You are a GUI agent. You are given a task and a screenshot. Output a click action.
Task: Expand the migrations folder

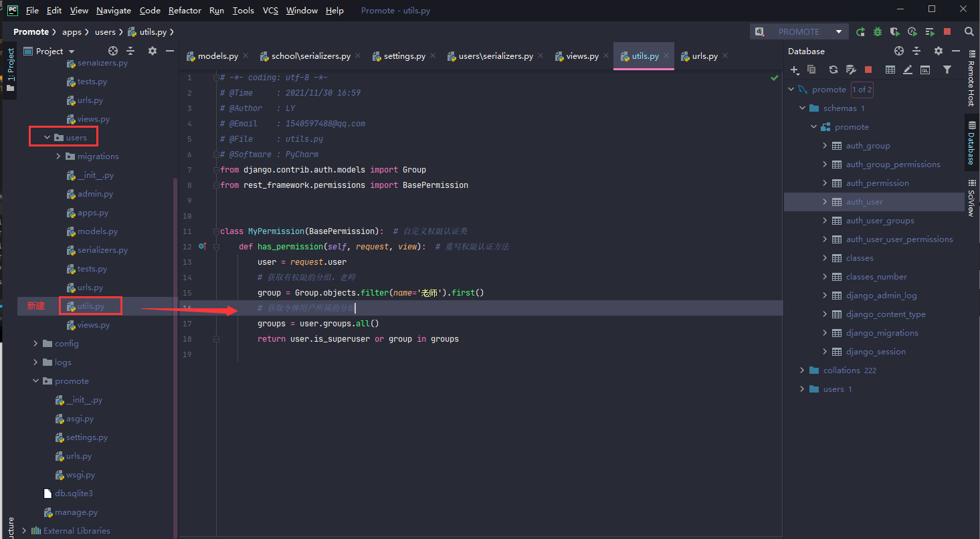click(59, 156)
